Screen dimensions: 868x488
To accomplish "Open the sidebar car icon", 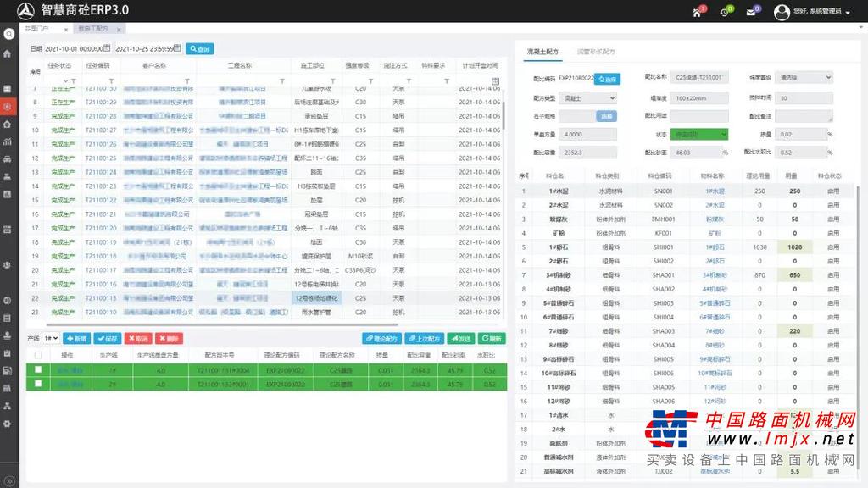I will (7, 159).
